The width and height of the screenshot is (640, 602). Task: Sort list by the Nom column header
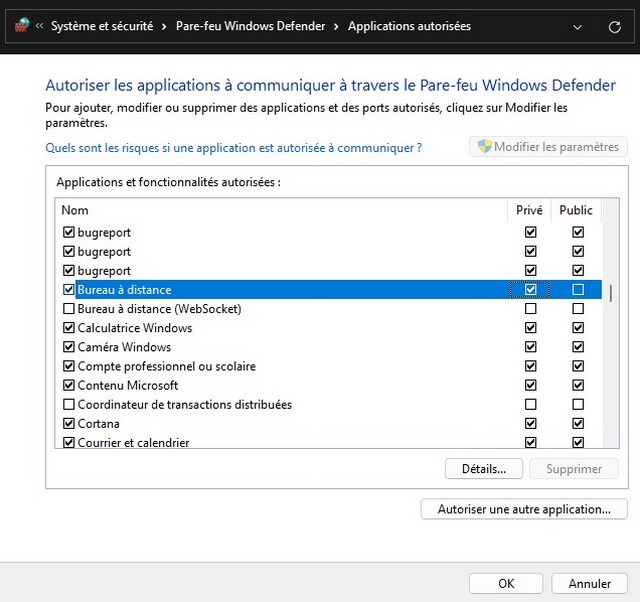pyautogui.click(x=281, y=210)
